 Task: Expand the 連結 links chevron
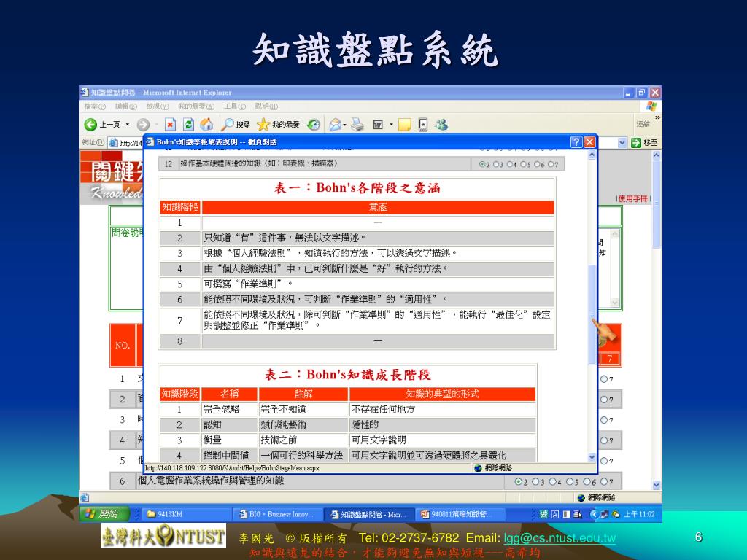click(x=657, y=117)
